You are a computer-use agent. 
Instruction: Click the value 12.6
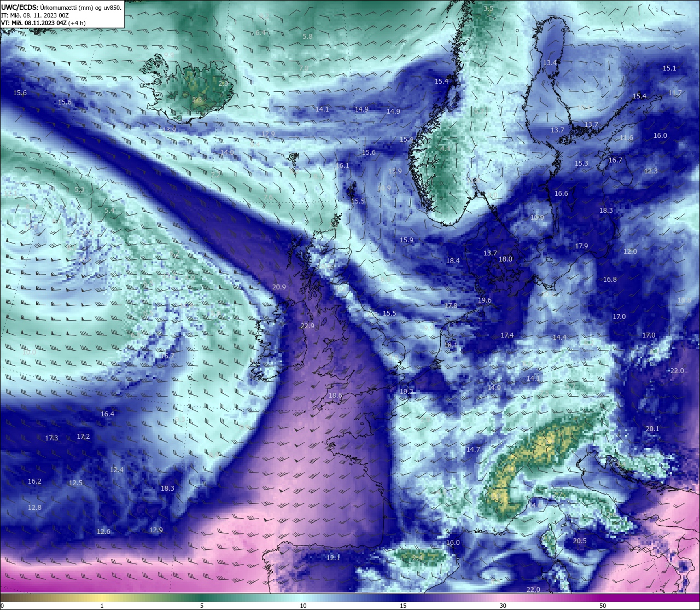pyautogui.click(x=103, y=531)
